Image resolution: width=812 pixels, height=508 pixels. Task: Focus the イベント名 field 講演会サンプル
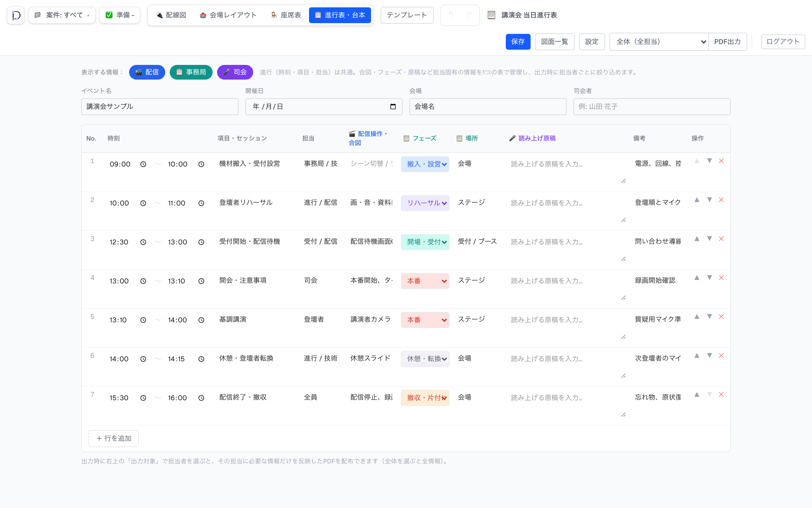(x=160, y=106)
